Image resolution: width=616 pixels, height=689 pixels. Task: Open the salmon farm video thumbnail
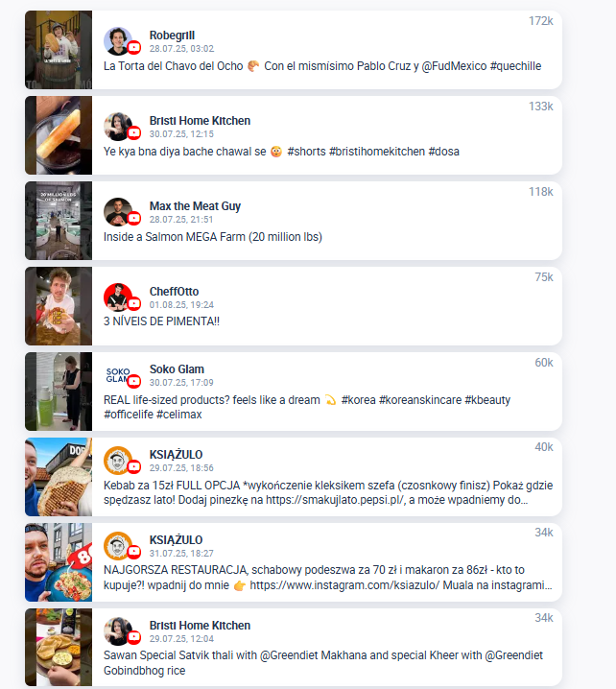59,221
